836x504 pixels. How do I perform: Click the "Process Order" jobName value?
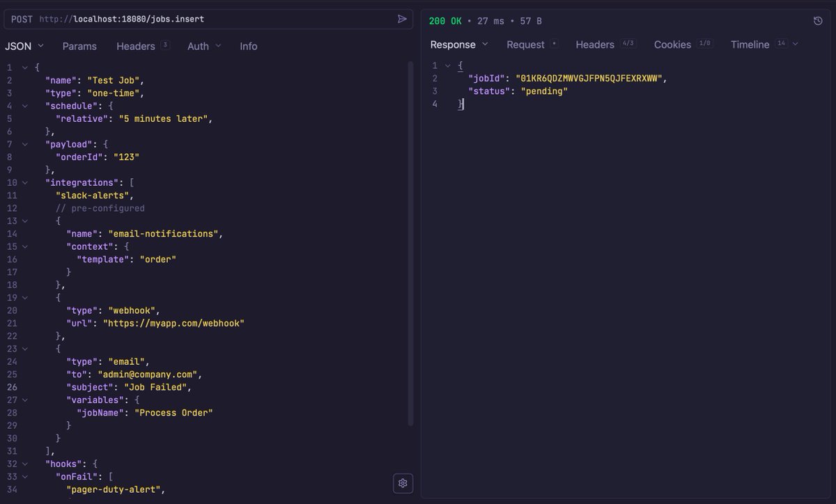tap(173, 412)
